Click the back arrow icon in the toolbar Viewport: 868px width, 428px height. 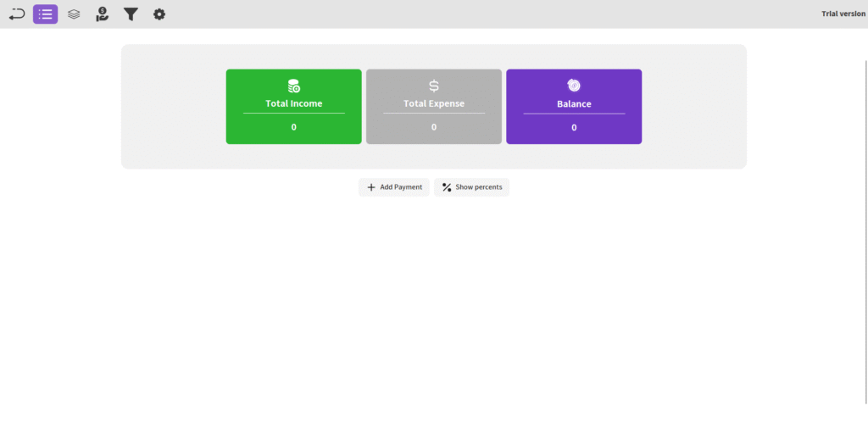pyautogui.click(x=17, y=14)
